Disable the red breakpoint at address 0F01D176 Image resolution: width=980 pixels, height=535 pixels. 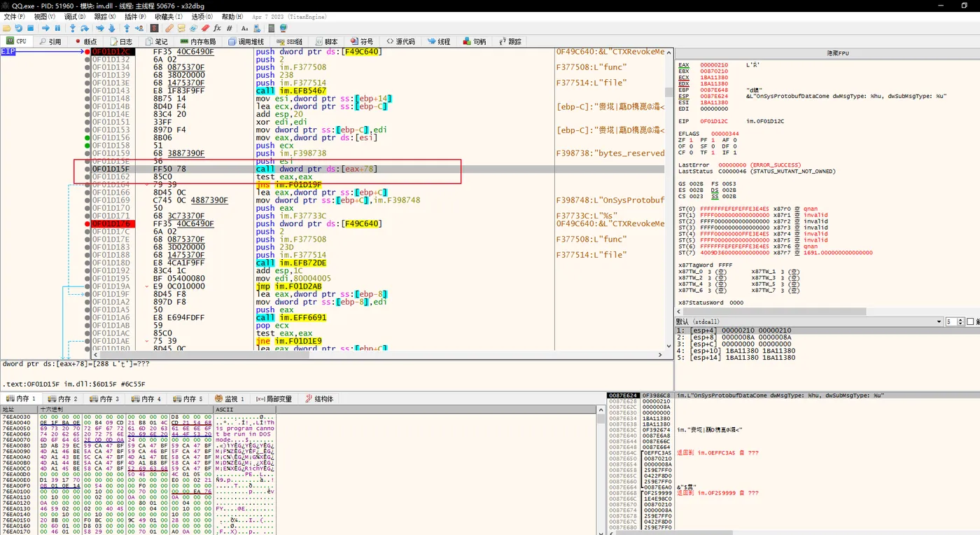tap(85, 223)
